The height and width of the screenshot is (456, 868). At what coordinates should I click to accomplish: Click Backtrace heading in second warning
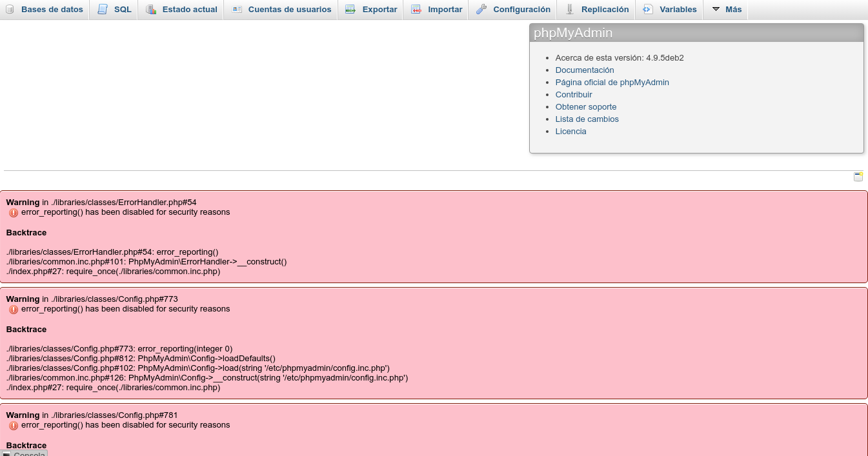pyautogui.click(x=26, y=330)
